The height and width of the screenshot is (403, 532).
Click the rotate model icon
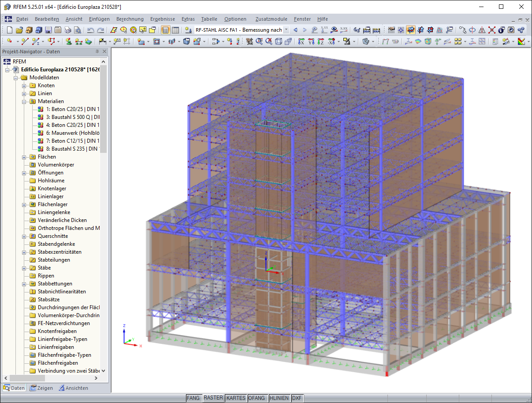[x=472, y=30]
